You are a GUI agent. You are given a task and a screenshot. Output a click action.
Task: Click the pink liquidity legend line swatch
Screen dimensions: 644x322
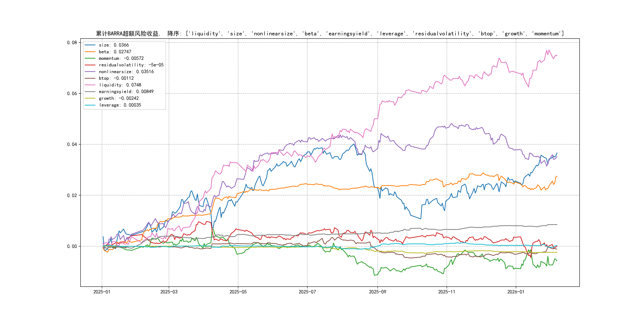tap(90, 85)
